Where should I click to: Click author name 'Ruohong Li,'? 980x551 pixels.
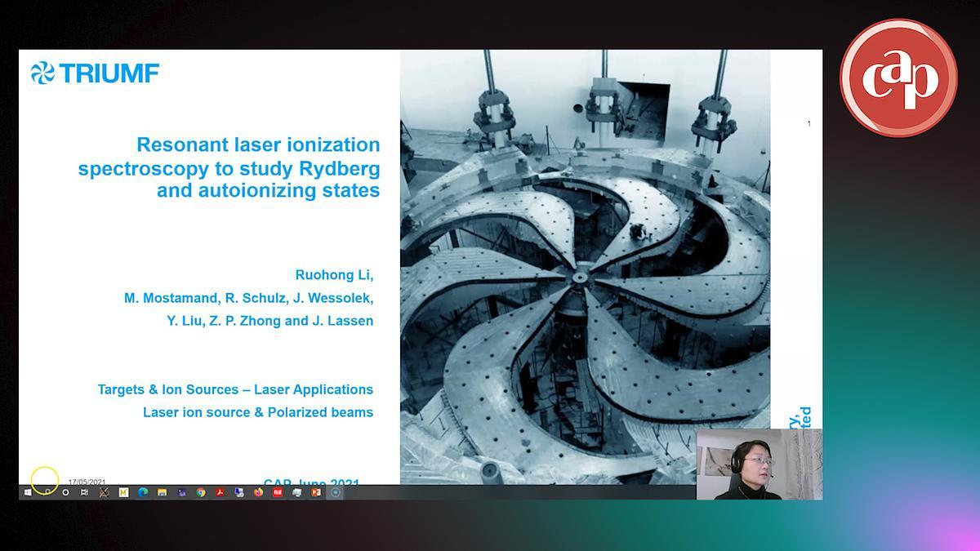tap(334, 275)
